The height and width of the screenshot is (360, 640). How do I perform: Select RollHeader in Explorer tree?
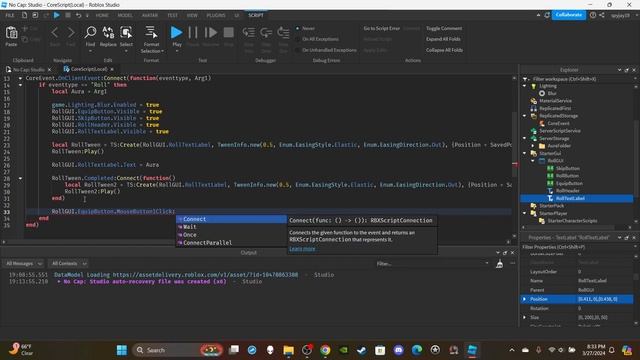(568, 191)
